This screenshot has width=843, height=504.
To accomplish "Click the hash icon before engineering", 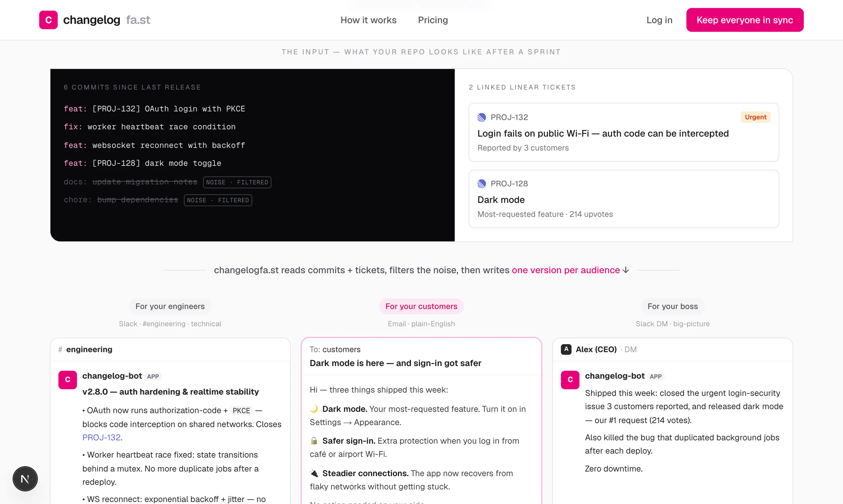I will pyautogui.click(x=60, y=349).
